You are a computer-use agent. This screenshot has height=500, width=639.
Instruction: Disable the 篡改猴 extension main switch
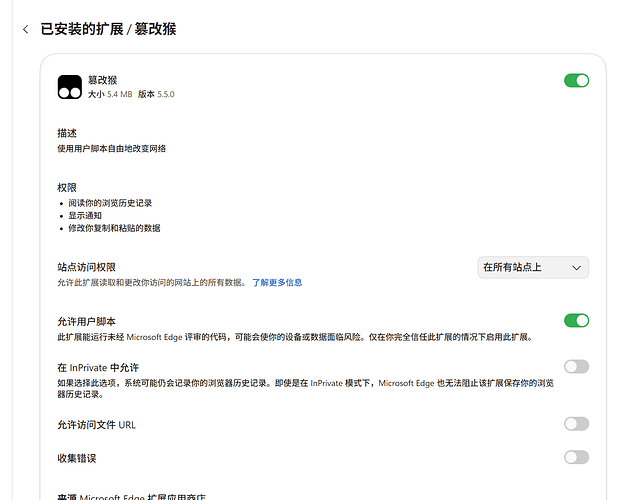point(576,81)
